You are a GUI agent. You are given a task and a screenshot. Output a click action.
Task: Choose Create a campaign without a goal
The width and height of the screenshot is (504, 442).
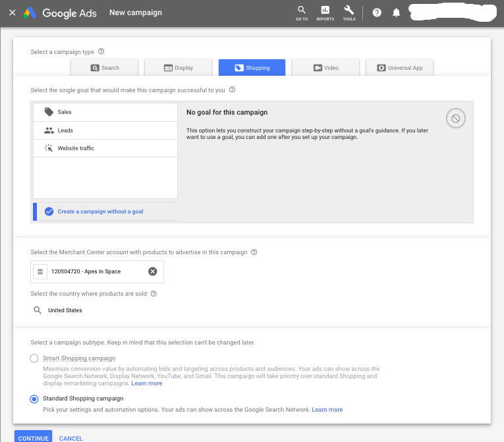(x=100, y=211)
